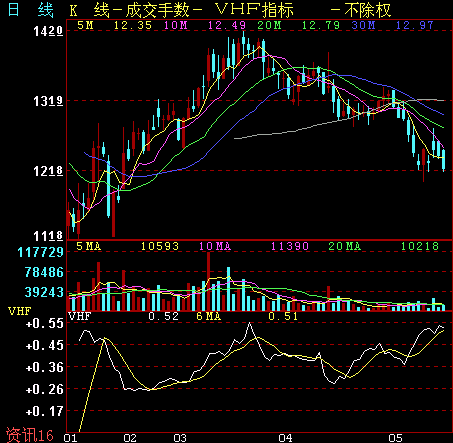Select the 30M moving average value 12.97
This screenshot has width=453, height=443.
click(x=414, y=25)
